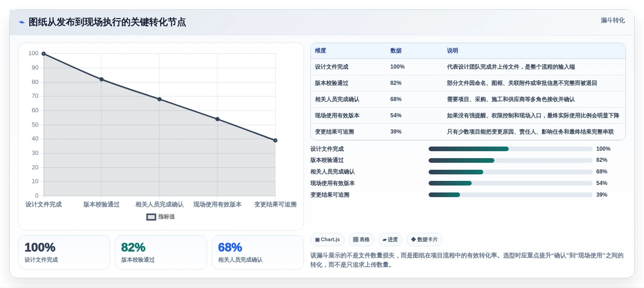Click the chart data point for 相关人员完成确认
The image size is (644, 288).
tap(159, 99)
